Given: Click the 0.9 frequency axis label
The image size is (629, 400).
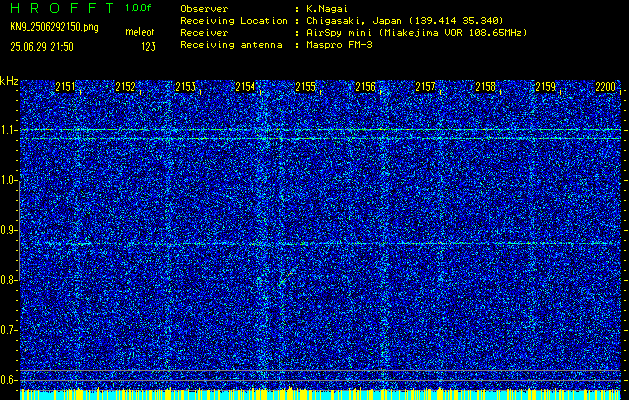Looking at the screenshot, I should [8, 230].
